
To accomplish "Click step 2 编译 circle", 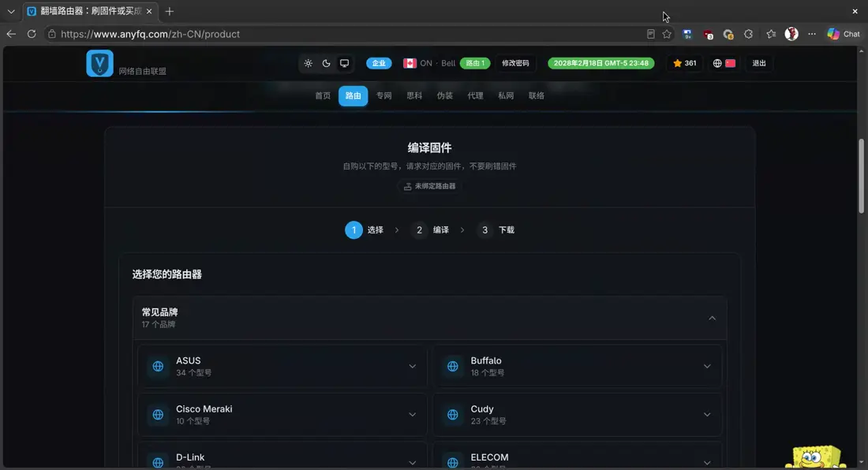I will (x=419, y=230).
